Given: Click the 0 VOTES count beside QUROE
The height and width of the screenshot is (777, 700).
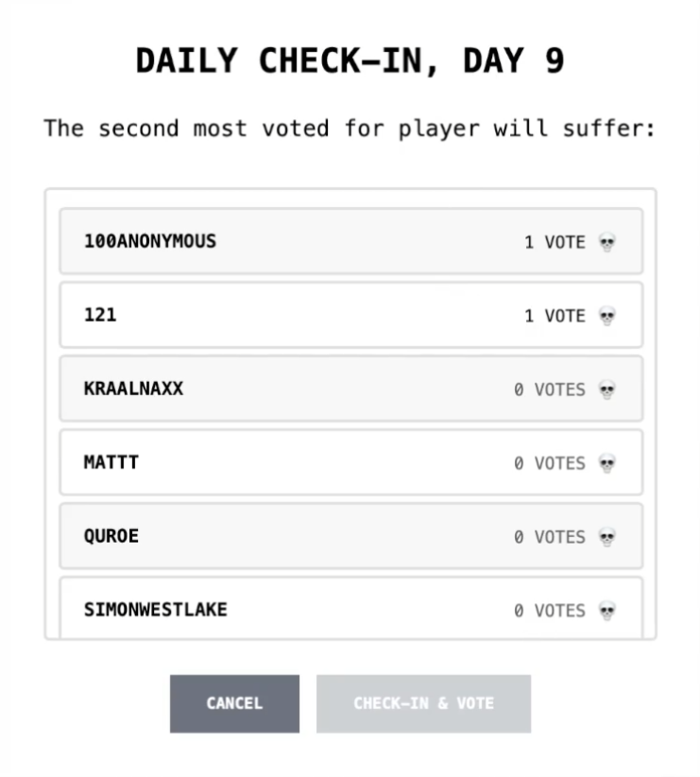Looking at the screenshot, I should point(550,537).
